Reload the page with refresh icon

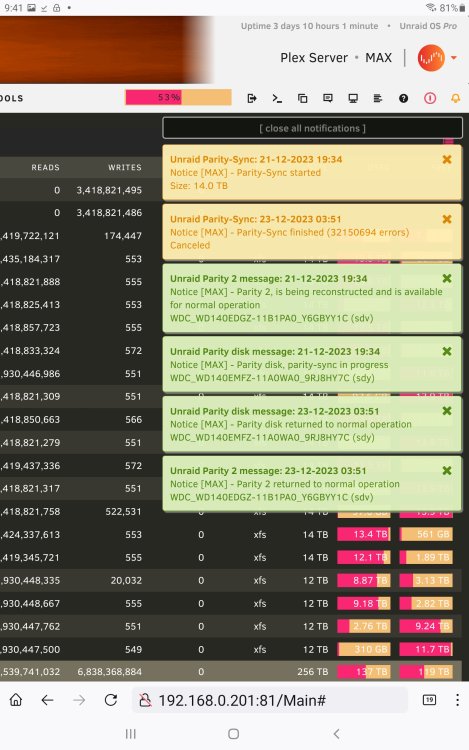[111, 700]
